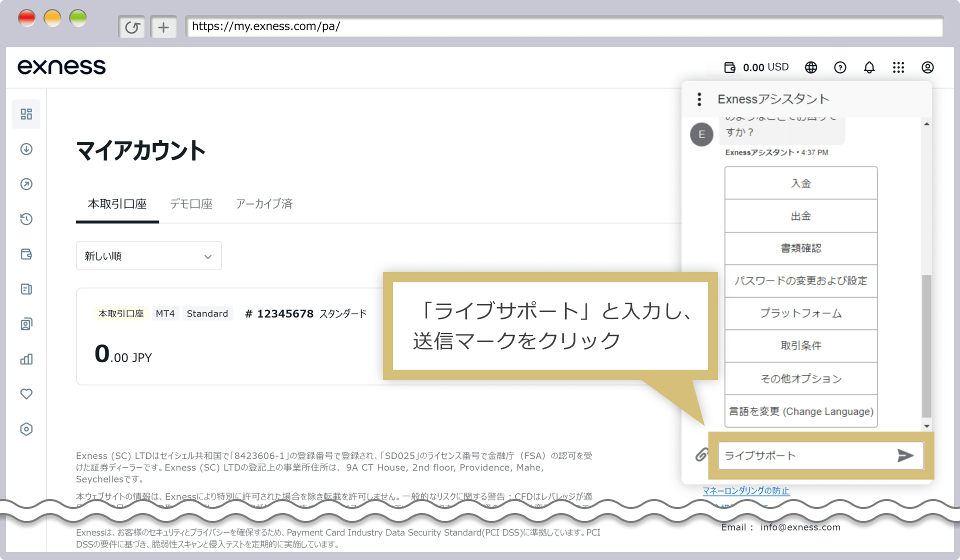Click the 0.00 JPY balance
The width and height of the screenshot is (960, 560).
coord(123,354)
